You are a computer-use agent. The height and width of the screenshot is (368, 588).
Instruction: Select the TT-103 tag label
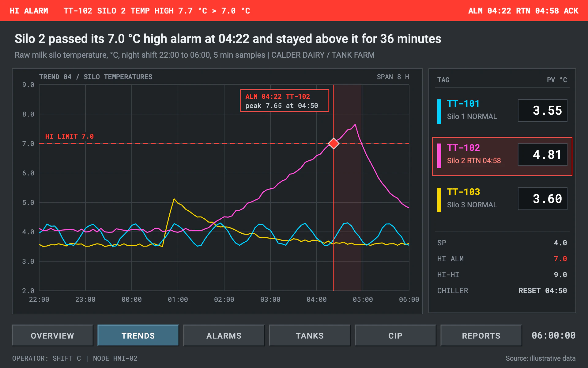tap(463, 192)
